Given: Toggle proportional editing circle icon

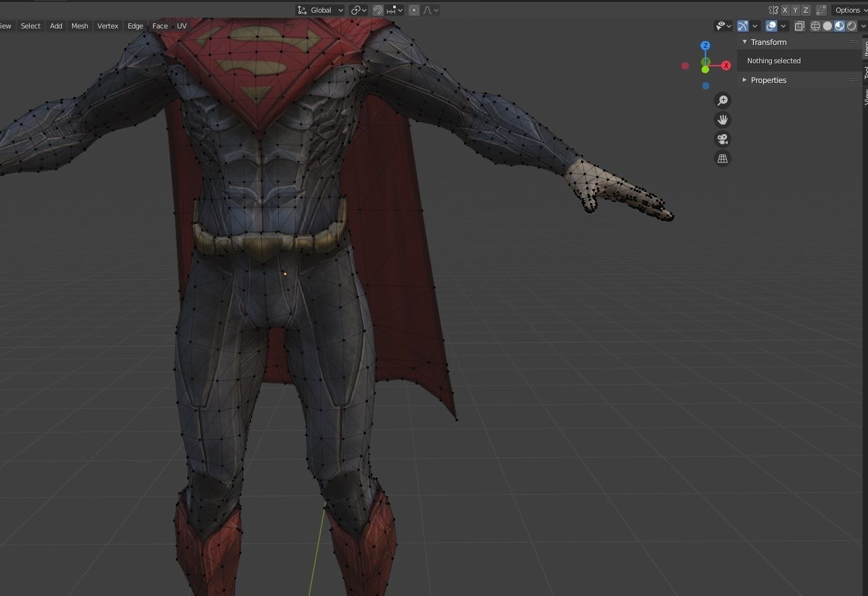Looking at the screenshot, I should (414, 10).
